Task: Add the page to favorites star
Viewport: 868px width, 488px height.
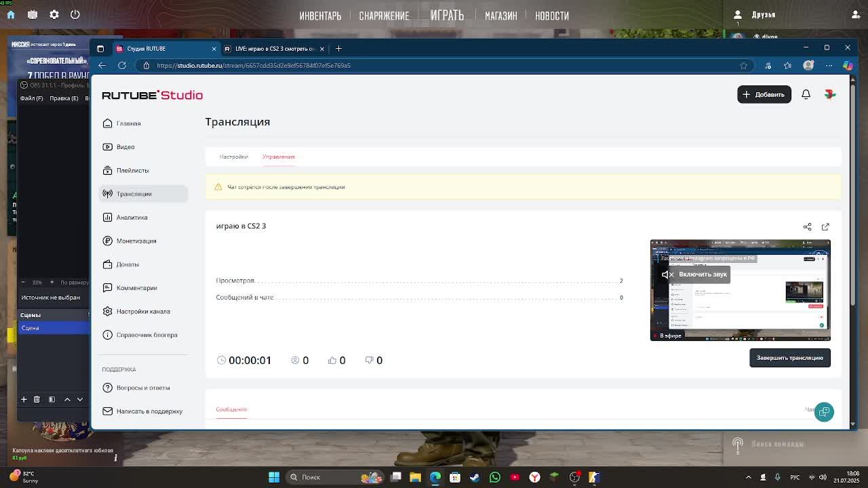Action: pos(743,66)
